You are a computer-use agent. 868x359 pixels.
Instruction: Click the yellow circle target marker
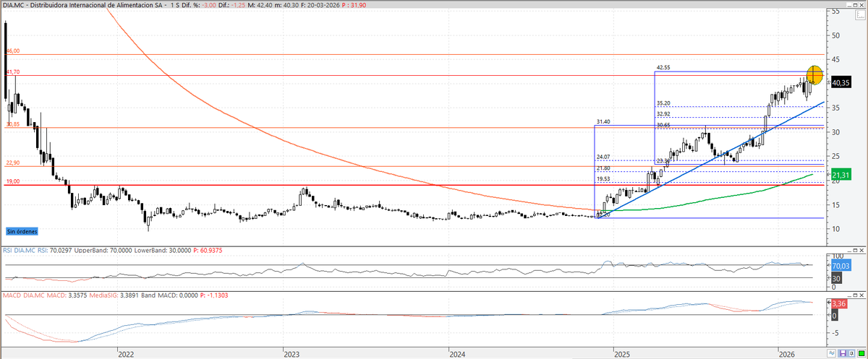pos(814,74)
